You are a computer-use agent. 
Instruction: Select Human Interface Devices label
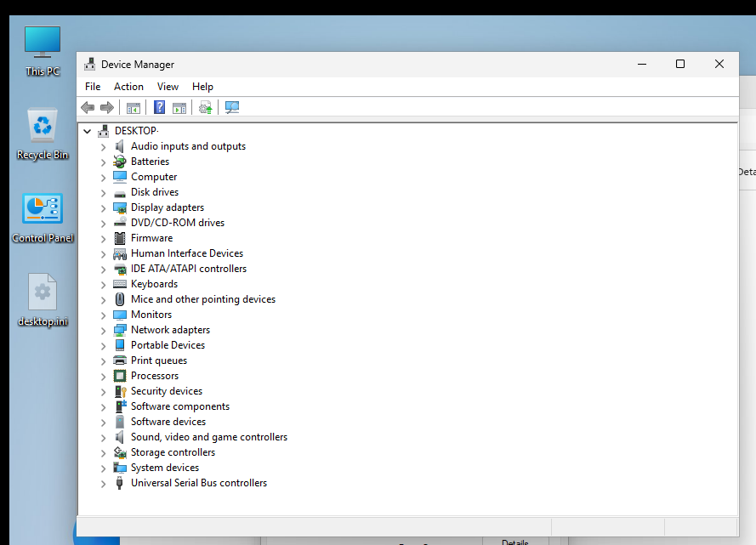[187, 253]
